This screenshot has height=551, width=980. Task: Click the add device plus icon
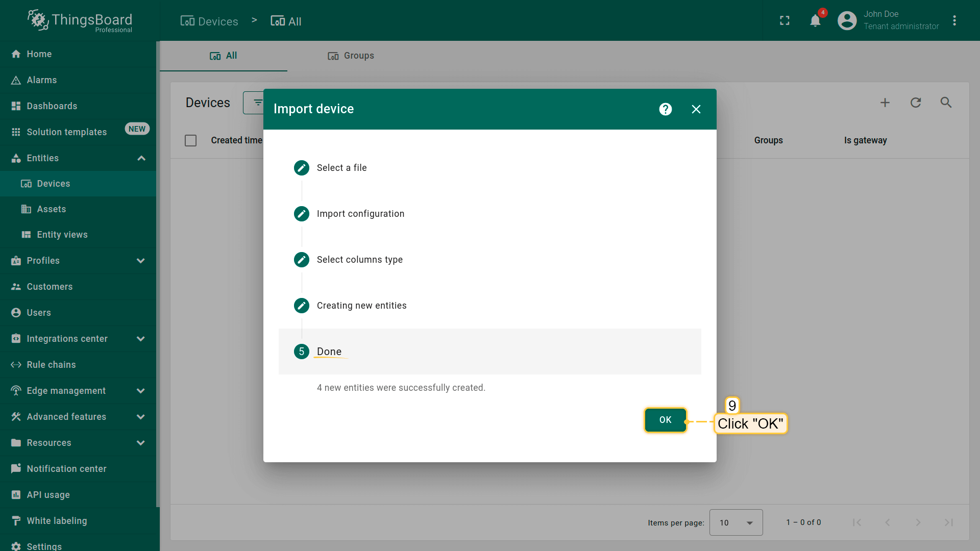point(885,103)
